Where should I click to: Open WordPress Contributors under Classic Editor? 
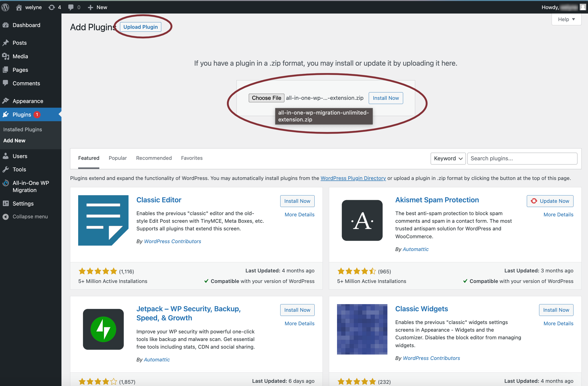pos(173,241)
